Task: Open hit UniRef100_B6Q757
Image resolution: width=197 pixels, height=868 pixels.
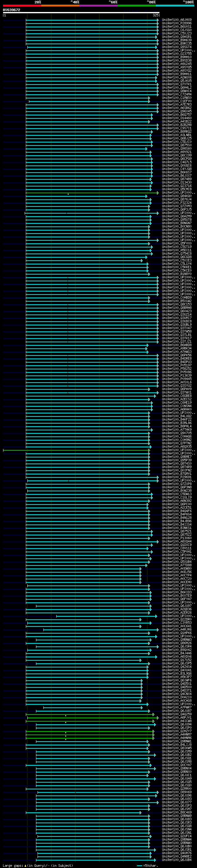Action: pyautogui.click(x=177, y=115)
